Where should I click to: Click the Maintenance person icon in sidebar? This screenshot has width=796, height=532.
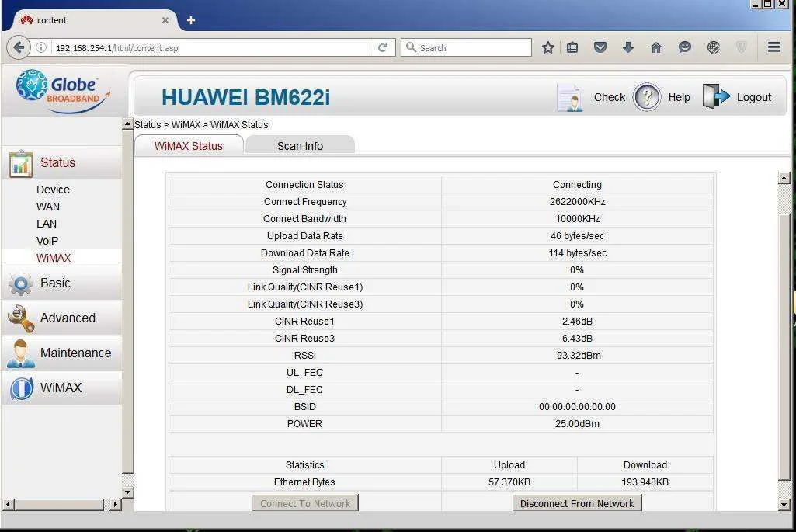tap(21, 354)
